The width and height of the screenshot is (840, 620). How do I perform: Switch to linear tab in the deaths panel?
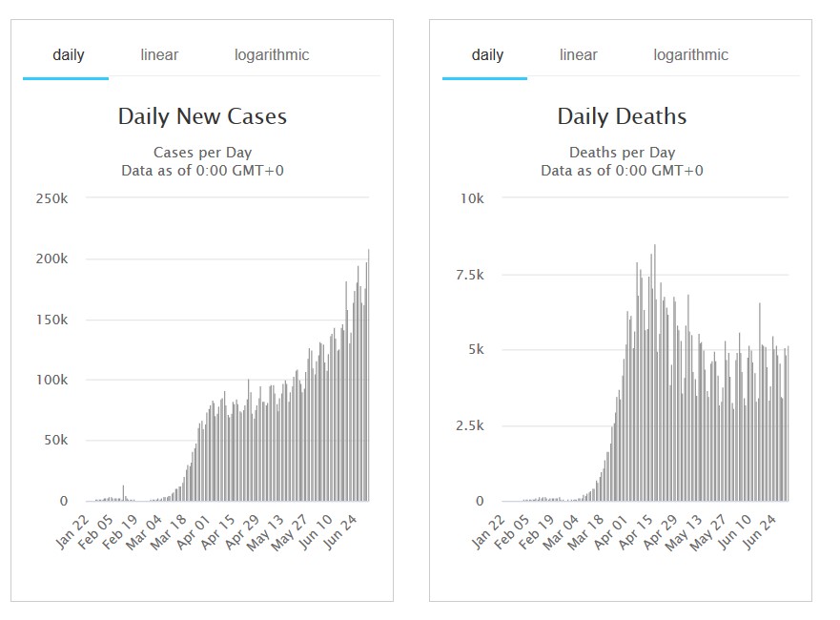click(x=578, y=55)
